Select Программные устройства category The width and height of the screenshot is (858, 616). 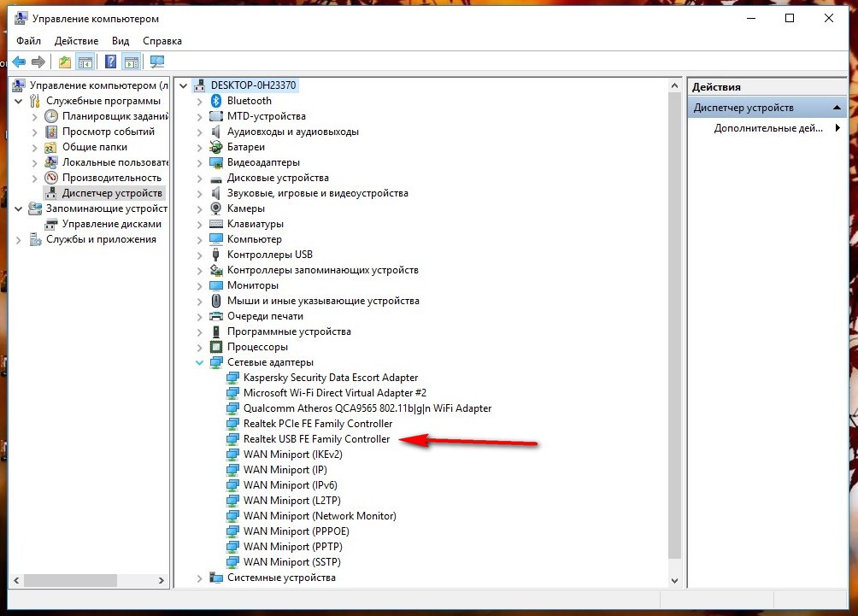pos(289,331)
